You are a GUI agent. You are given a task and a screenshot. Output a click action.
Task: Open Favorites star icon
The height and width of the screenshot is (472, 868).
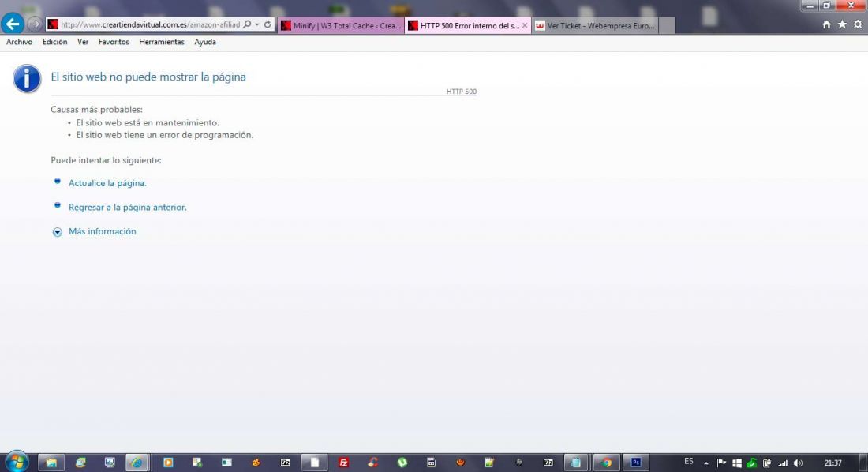pyautogui.click(x=842, y=24)
